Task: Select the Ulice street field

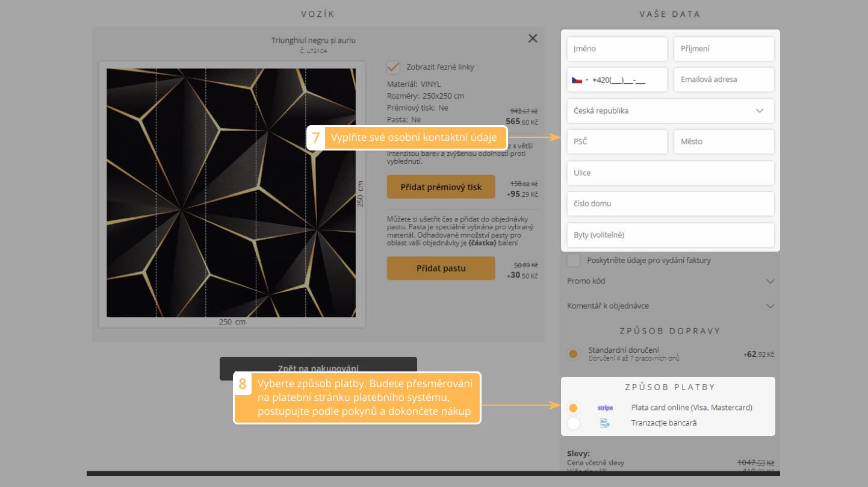Action: tap(670, 173)
